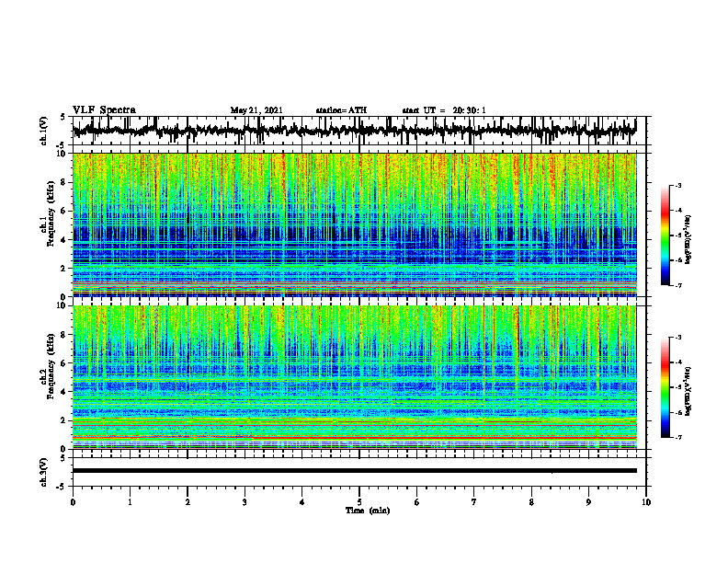Image resolution: width=728 pixels, height=563 pixels.
Task: Click the ch.3(V) axis label
Action: click(44, 472)
